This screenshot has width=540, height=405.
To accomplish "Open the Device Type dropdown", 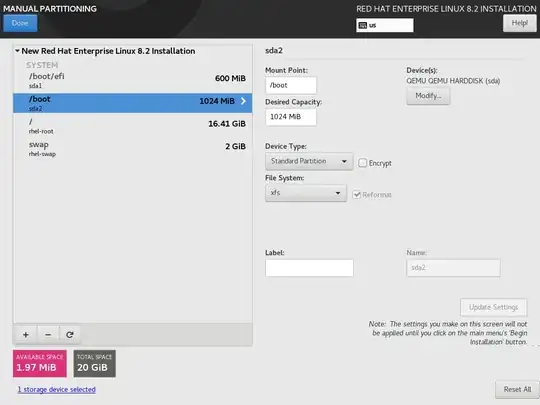I will point(309,161).
